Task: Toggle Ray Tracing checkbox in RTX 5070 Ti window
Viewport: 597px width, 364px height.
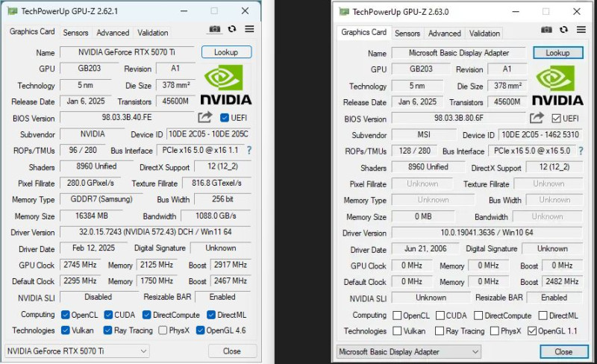Action: click(x=107, y=330)
